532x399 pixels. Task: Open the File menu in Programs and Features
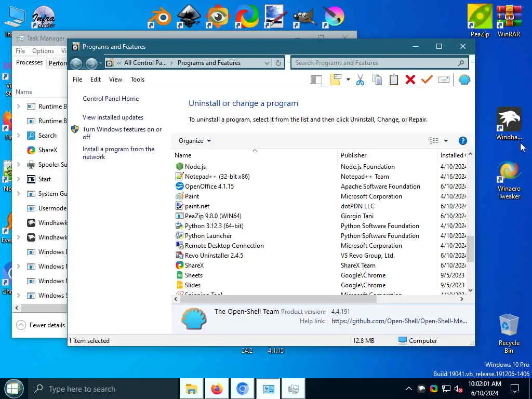pyautogui.click(x=77, y=79)
